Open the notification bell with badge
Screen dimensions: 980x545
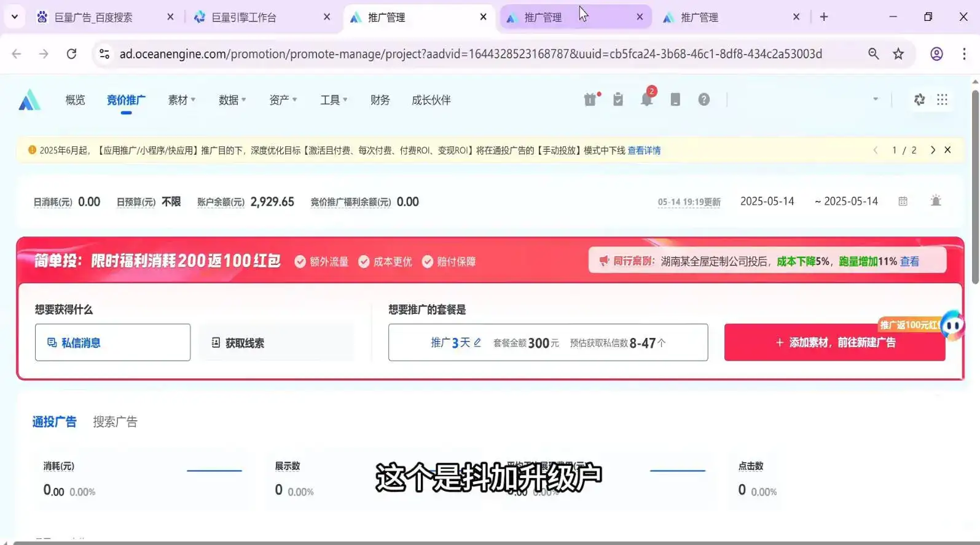pos(646,100)
